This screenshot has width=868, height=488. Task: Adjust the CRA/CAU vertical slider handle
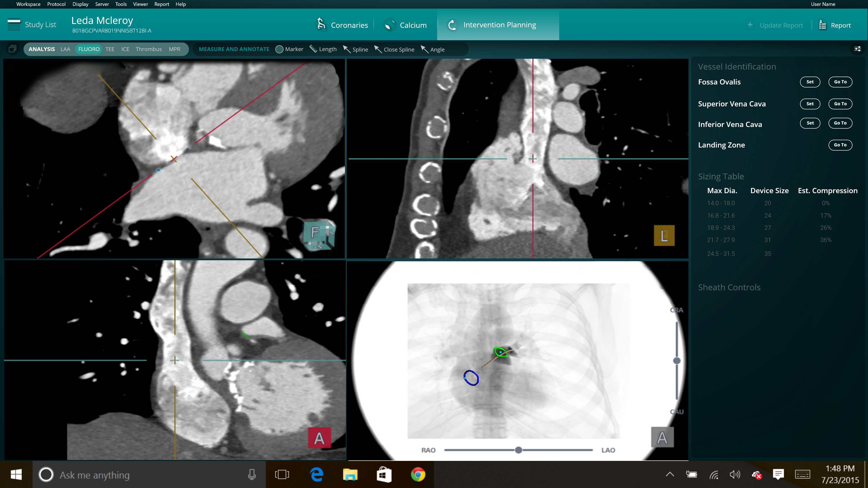(x=677, y=361)
